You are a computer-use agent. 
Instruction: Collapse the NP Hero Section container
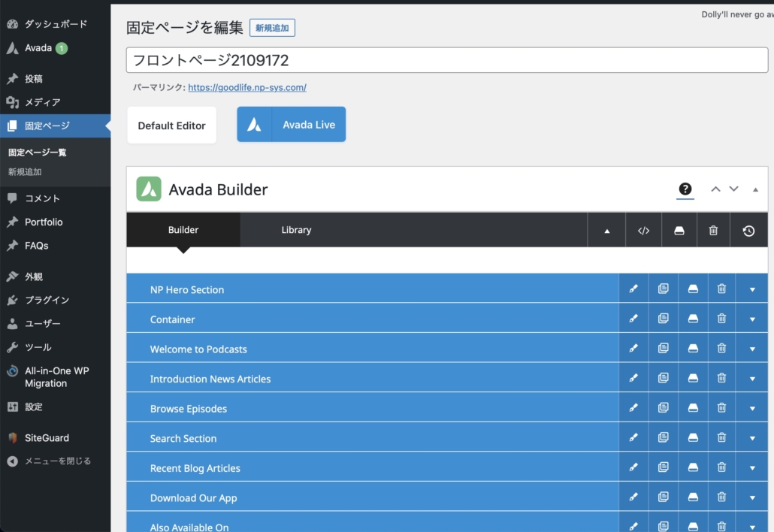point(751,289)
